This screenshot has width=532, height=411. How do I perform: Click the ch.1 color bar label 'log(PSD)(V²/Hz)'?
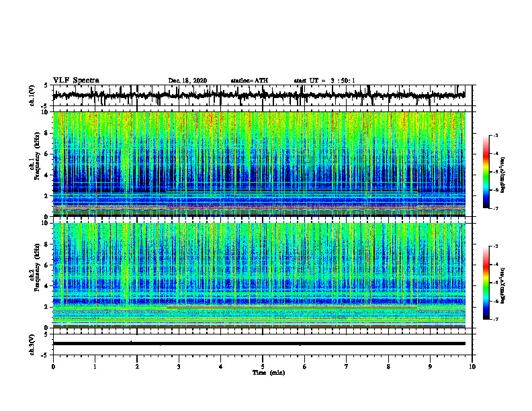[x=502, y=175]
